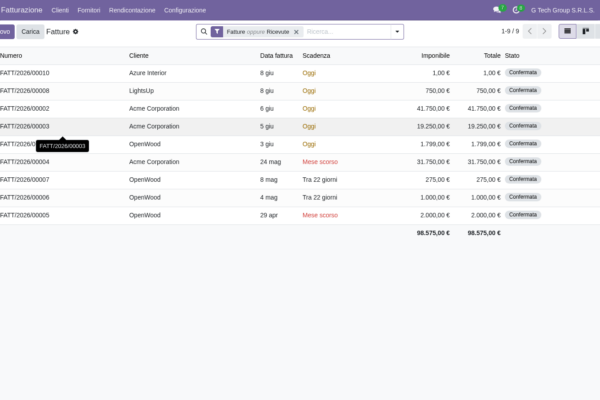Image resolution: width=600 pixels, height=400 pixels.
Task: Open the Rendicontazione menu
Action: (x=132, y=10)
